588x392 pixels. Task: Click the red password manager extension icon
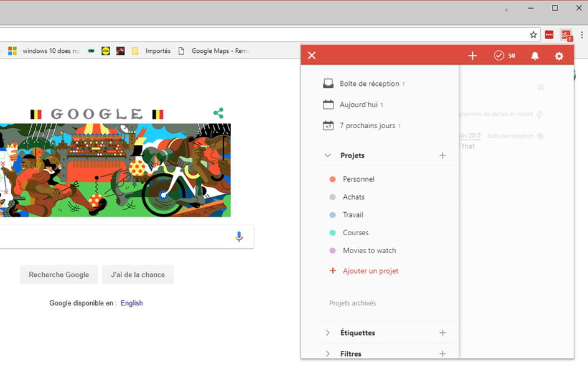click(549, 35)
